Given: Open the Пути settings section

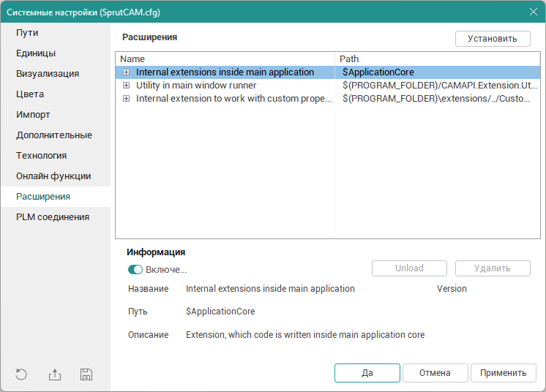Looking at the screenshot, I should pyautogui.click(x=28, y=33).
